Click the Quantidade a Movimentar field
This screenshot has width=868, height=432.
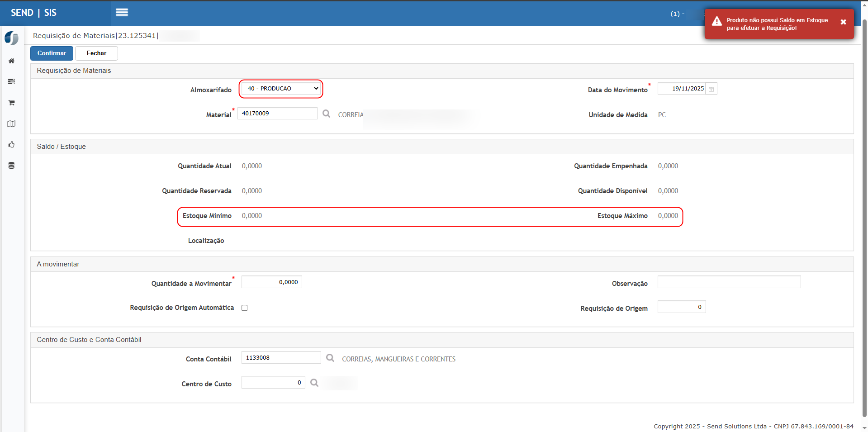271,282
